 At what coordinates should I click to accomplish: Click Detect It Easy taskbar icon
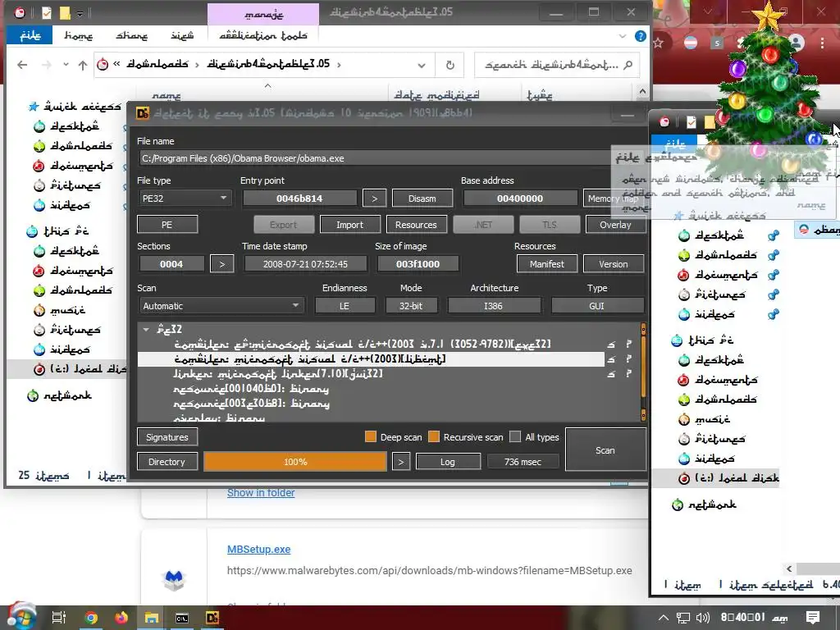(x=212, y=618)
